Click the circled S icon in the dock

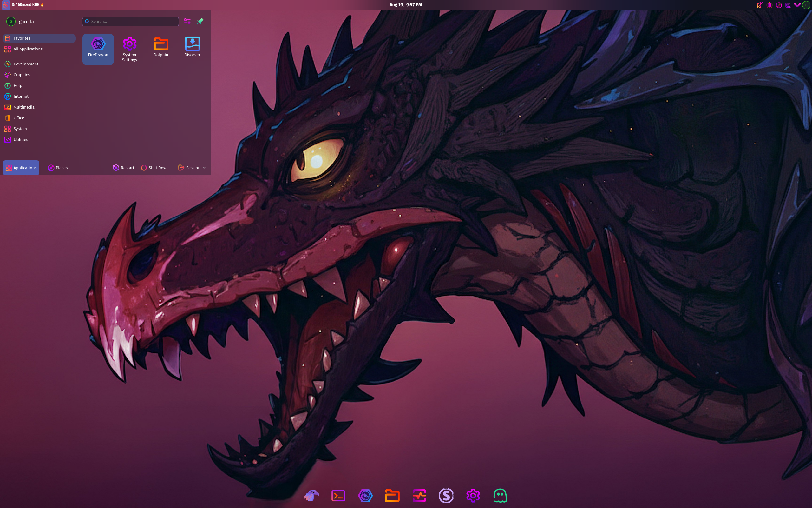(446, 495)
